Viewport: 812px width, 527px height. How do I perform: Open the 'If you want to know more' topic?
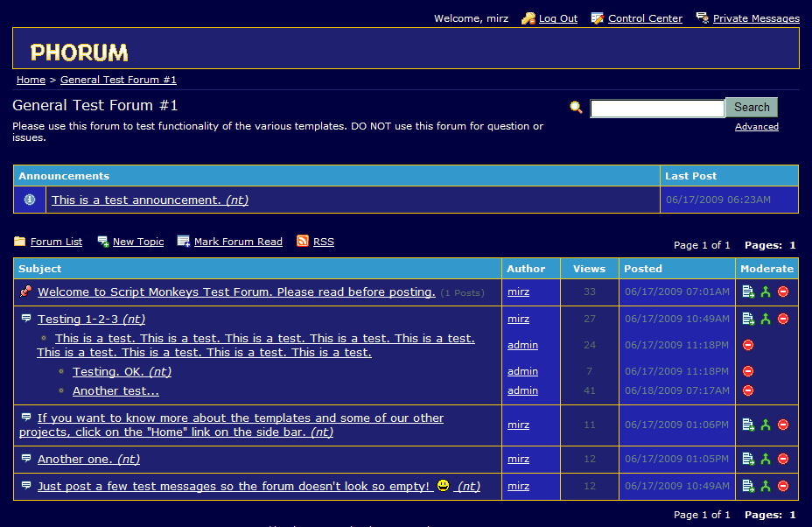232,425
